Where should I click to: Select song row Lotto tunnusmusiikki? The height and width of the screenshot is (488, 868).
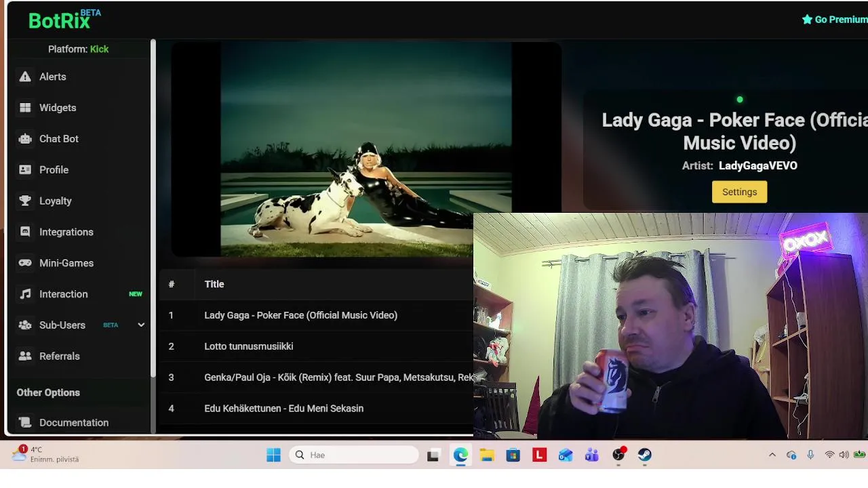pyautogui.click(x=316, y=346)
